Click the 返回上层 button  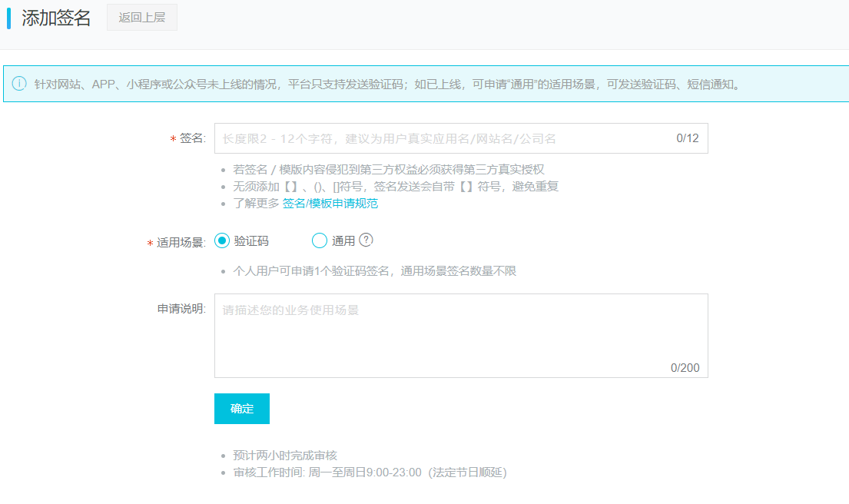click(141, 17)
